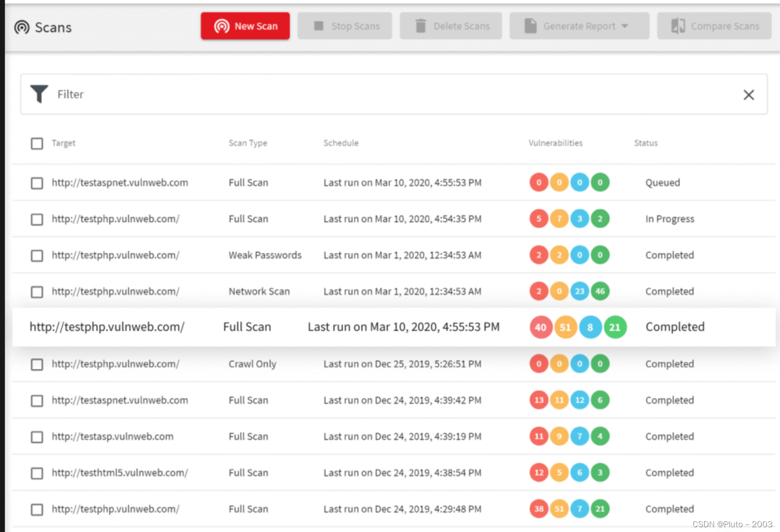This screenshot has width=780, height=532.
Task: Click red badge 11 in testasp row
Action: [x=539, y=436]
